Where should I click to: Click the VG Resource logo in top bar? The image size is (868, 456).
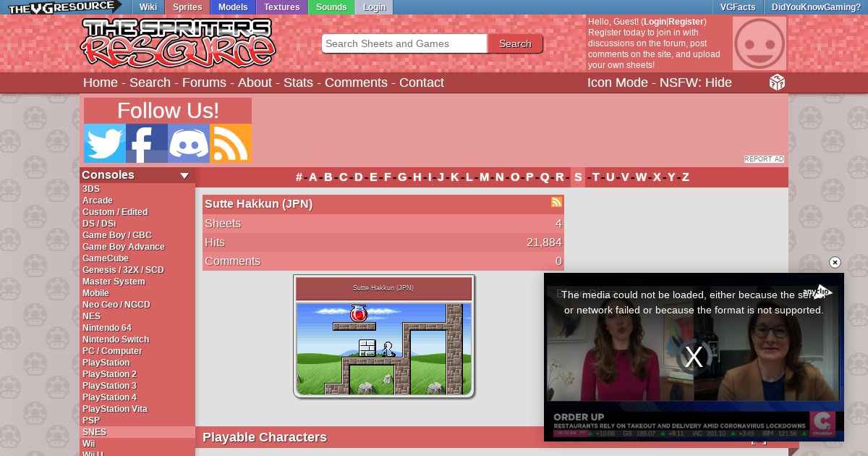point(64,7)
